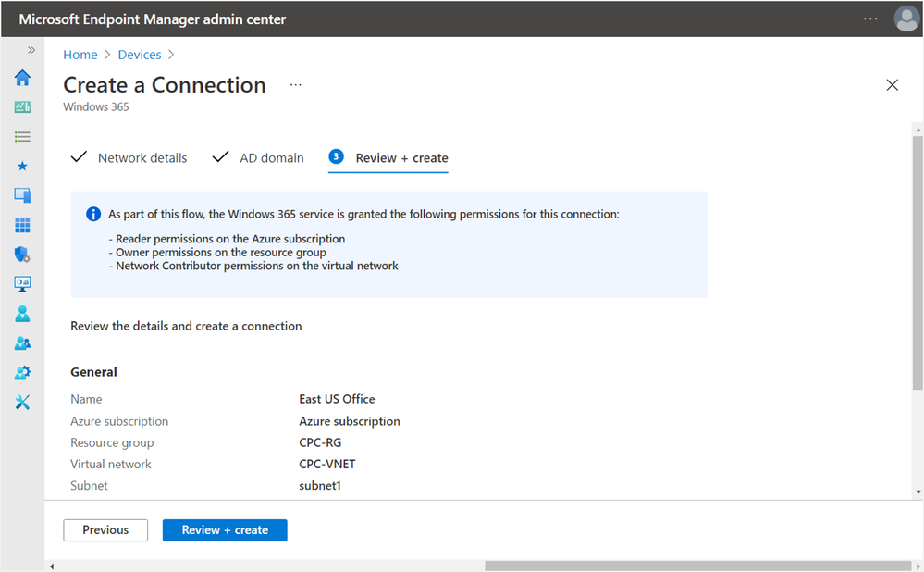Viewport: 924px width, 572px height.
Task: Click the vertical scrollbar thumb
Action: coord(918,263)
